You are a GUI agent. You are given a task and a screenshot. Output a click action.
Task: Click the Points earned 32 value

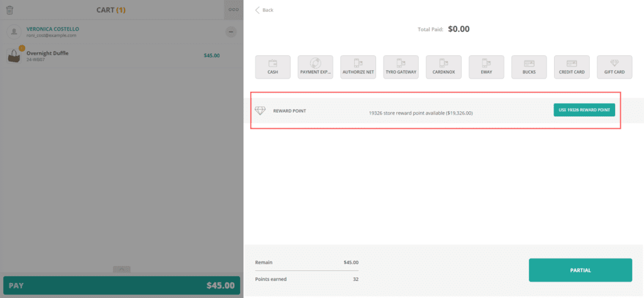[x=356, y=279]
